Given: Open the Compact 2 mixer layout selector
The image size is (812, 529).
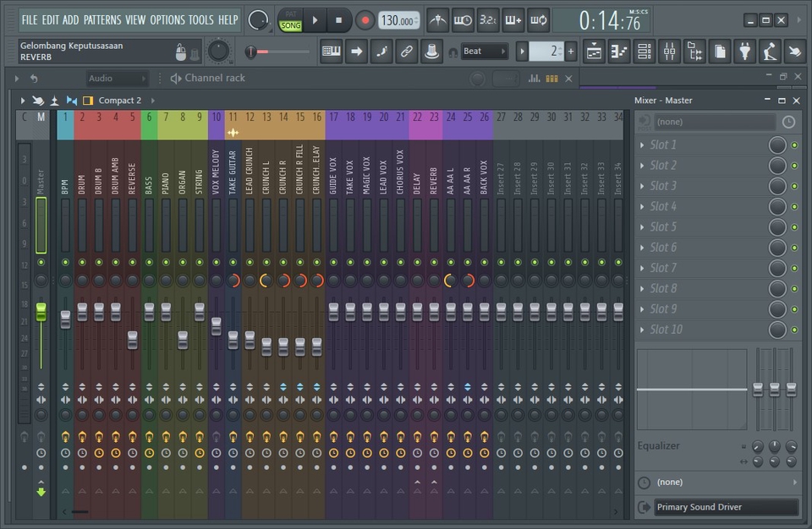Looking at the screenshot, I should [x=121, y=100].
